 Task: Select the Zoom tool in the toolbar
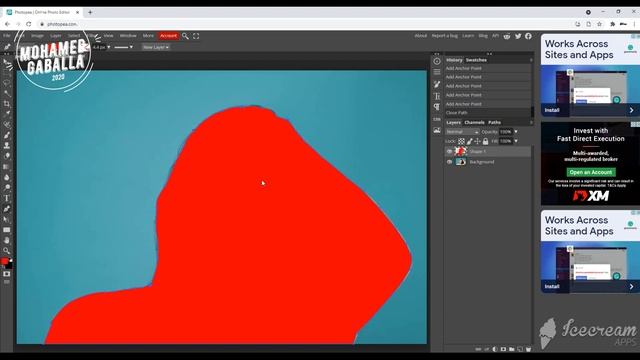coord(7,251)
